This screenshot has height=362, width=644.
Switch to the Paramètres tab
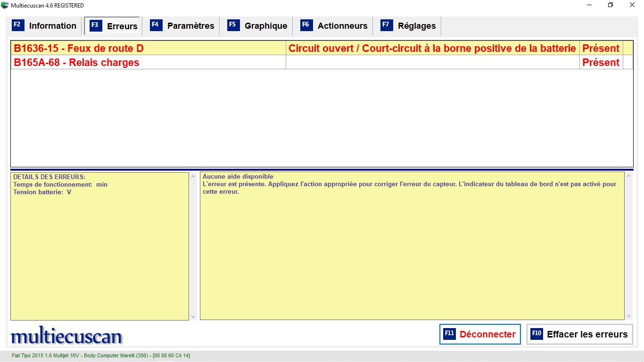[x=190, y=26]
